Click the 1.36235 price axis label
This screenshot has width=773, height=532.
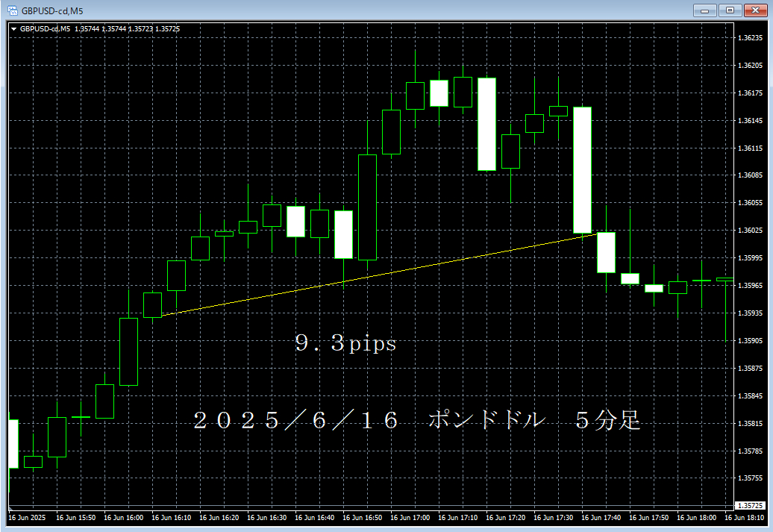[x=751, y=38]
